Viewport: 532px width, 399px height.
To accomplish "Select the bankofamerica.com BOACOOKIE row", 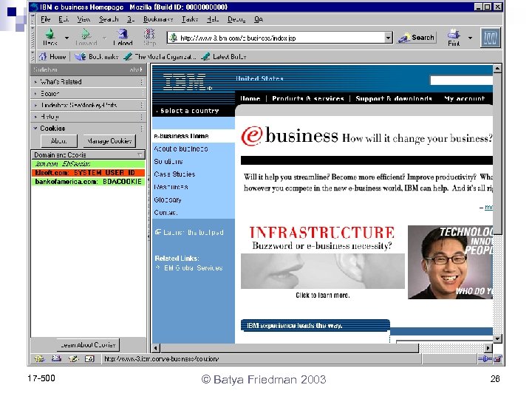I will (88, 182).
